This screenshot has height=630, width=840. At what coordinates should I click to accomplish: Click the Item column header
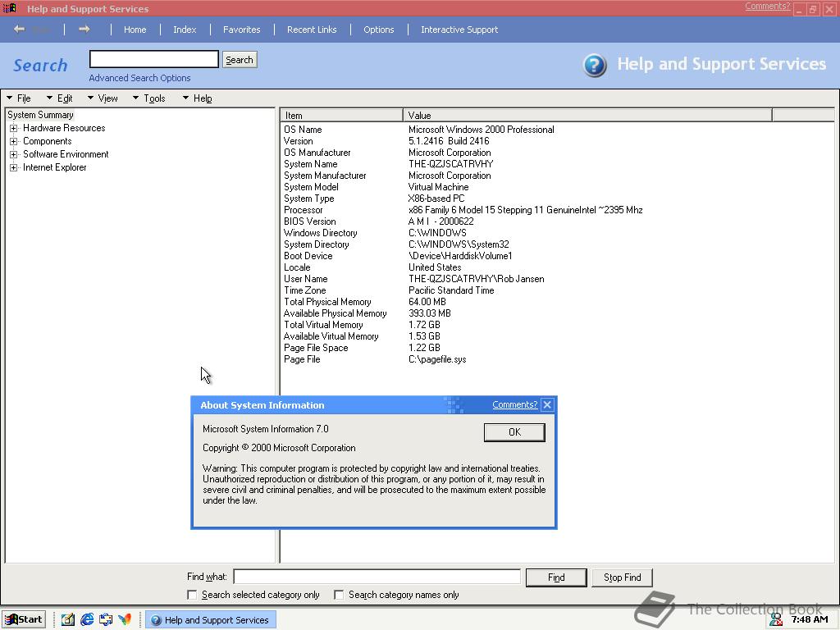[x=341, y=115]
